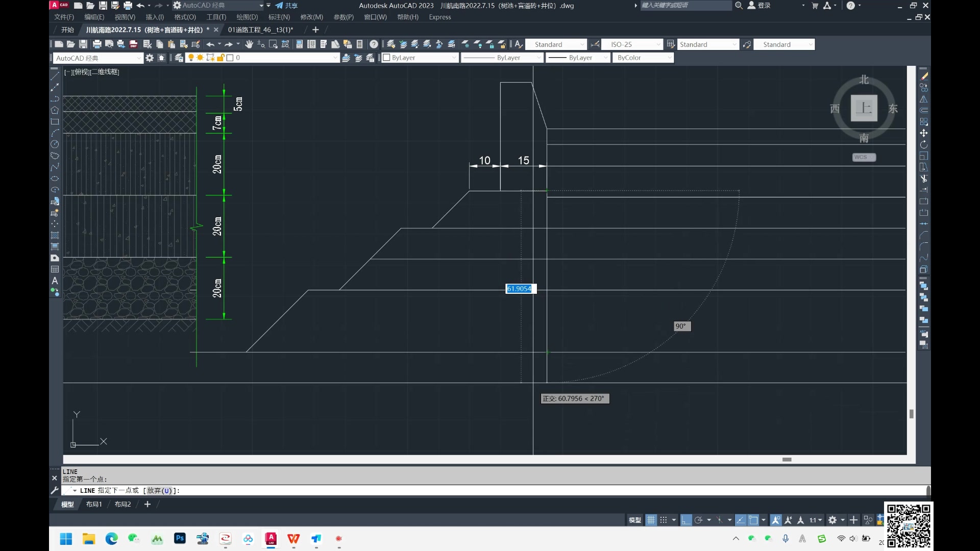Switch to the 布局1 layout tab
Image resolution: width=980 pixels, height=551 pixels.
click(94, 504)
